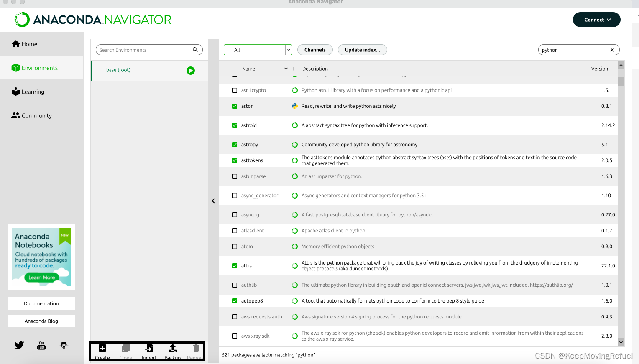Open the Connect dropdown button
639x364 pixels.
click(597, 20)
